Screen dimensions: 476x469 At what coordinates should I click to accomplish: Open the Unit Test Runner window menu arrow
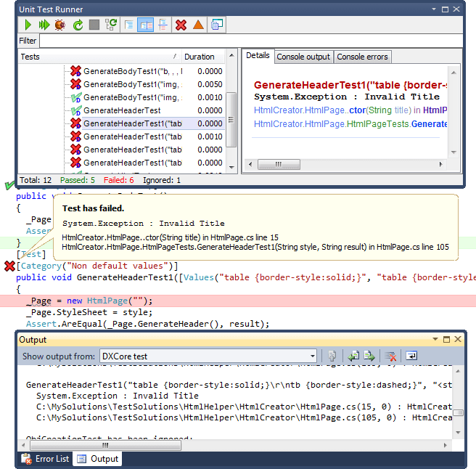pos(435,9)
